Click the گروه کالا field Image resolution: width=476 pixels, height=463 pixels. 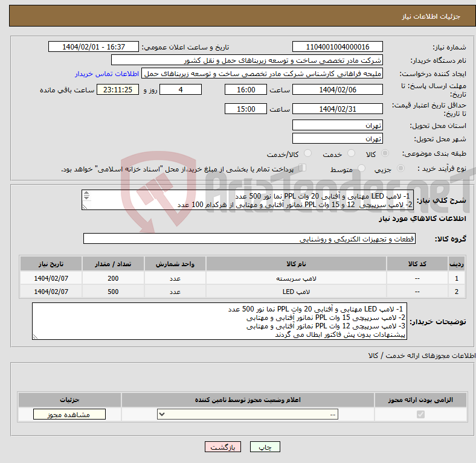pyautogui.click(x=249, y=238)
